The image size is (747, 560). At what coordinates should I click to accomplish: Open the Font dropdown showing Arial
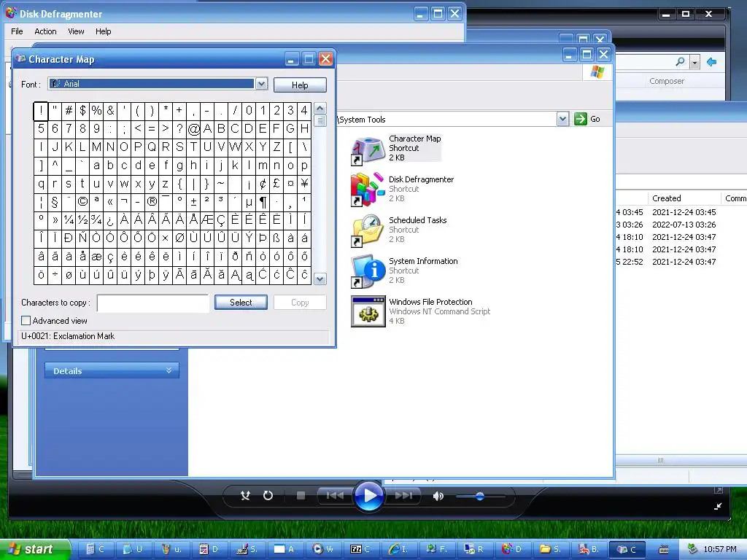(x=261, y=85)
